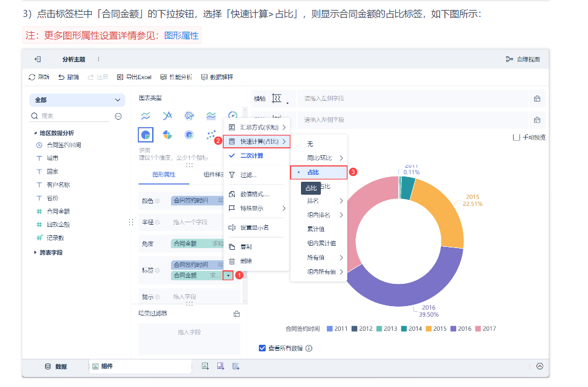This screenshot has width=588, height=387.
Task: Open the three-dot menu next to 分析主题
Action: (x=98, y=59)
